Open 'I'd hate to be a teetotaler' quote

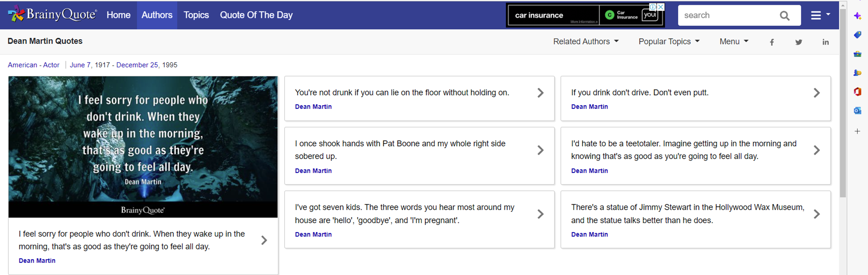point(684,150)
